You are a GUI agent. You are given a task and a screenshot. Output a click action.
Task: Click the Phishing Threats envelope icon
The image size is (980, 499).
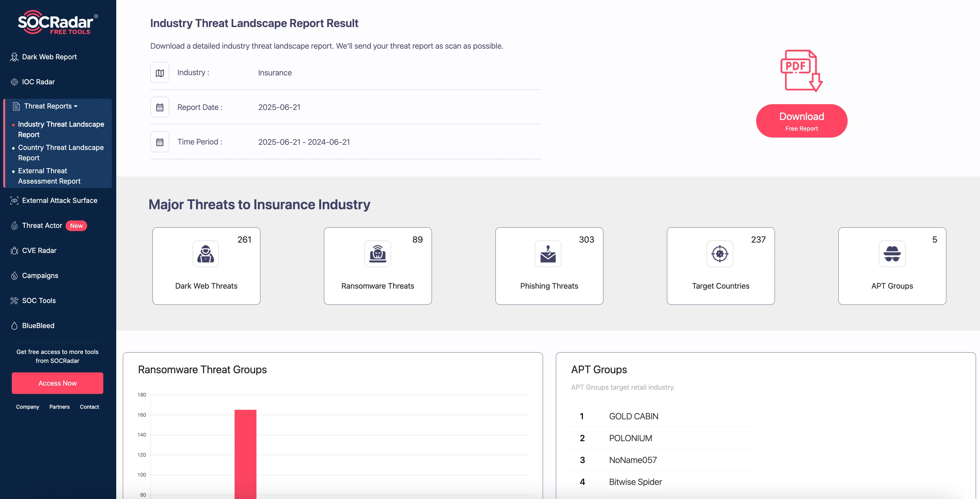point(548,254)
